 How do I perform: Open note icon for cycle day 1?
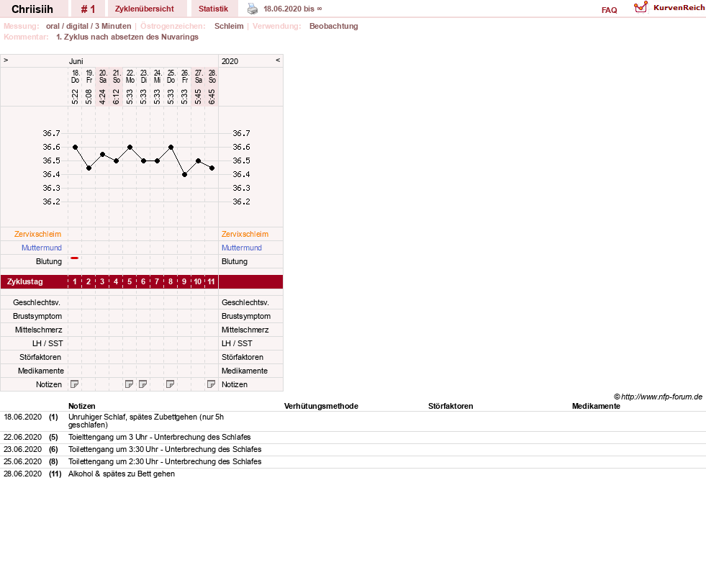point(75,384)
